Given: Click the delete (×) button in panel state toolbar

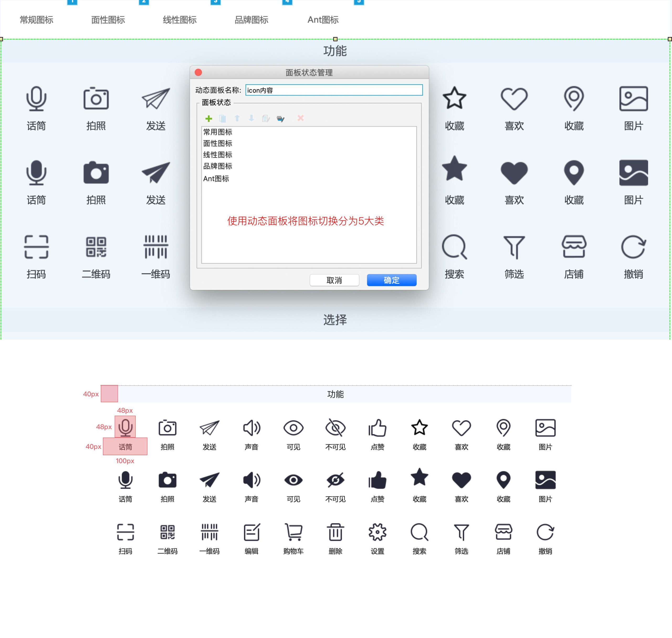Looking at the screenshot, I should 301,118.
